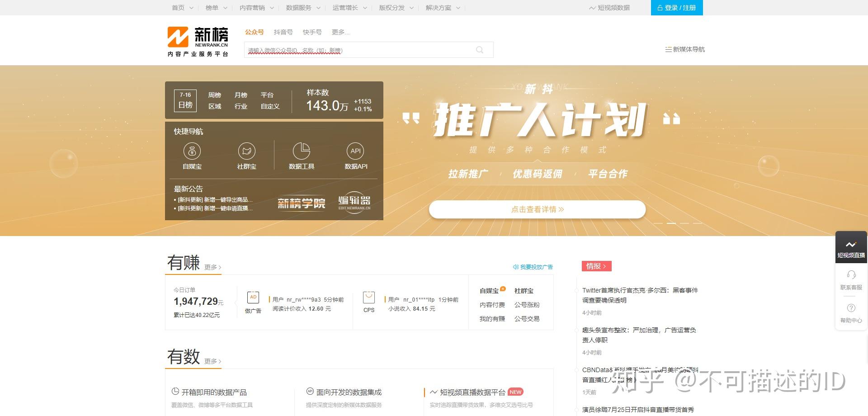This screenshot has height=416, width=868.
Task: Select the first banner carousel indicator
Action: [658, 223]
